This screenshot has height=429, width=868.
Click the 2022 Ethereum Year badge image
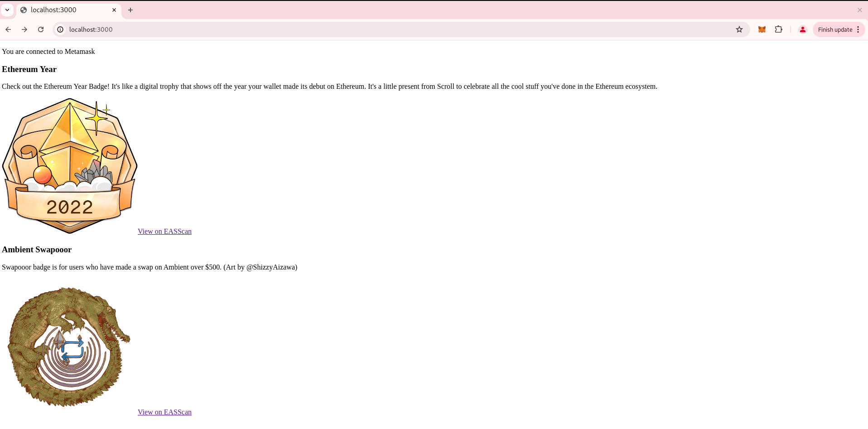click(70, 166)
